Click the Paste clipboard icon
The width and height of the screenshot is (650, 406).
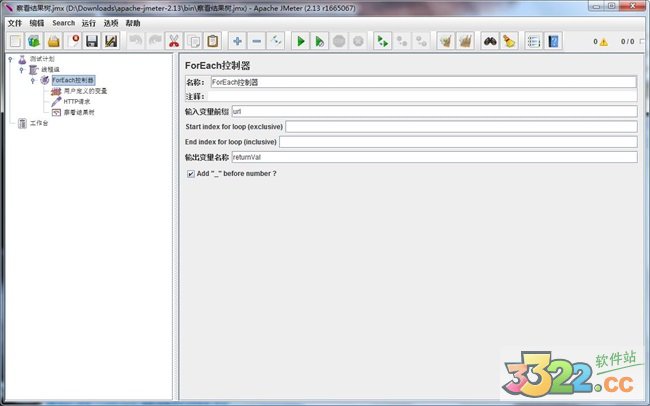click(213, 41)
